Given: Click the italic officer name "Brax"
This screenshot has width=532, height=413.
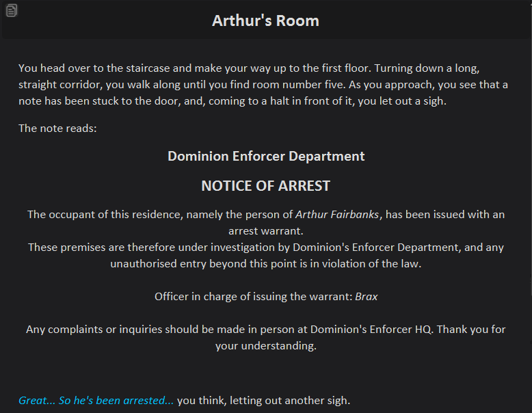Looking at the screenshot, I should click(x=367, y=297).
